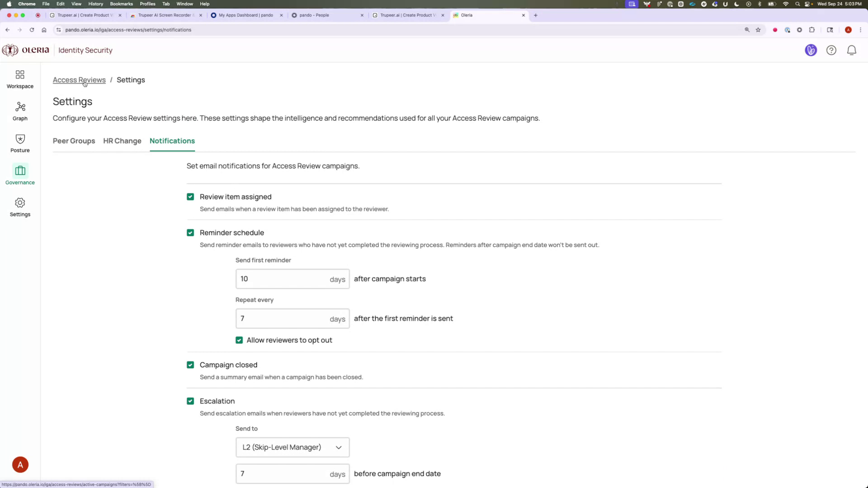The width and height of the screenshot is (868, 488).
Task: Expand Chrome extensions puzzle icon menu
Action: click(x=812, y=30)
